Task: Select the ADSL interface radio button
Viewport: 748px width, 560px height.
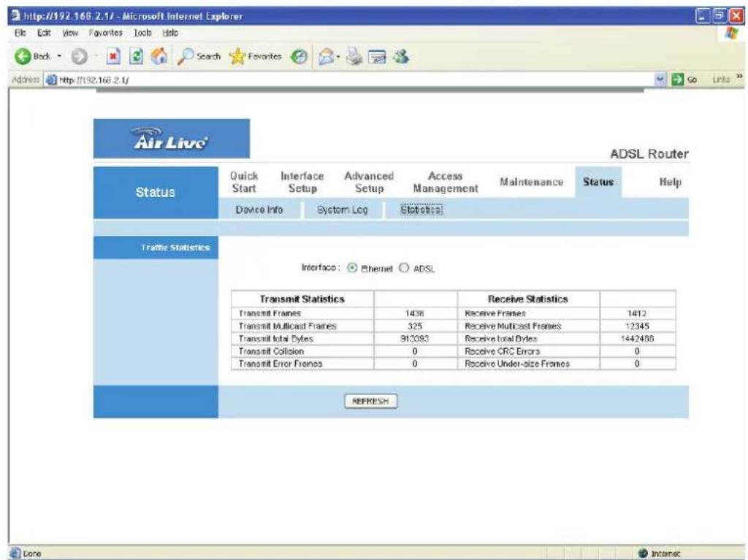Action: tap(404, 268)
